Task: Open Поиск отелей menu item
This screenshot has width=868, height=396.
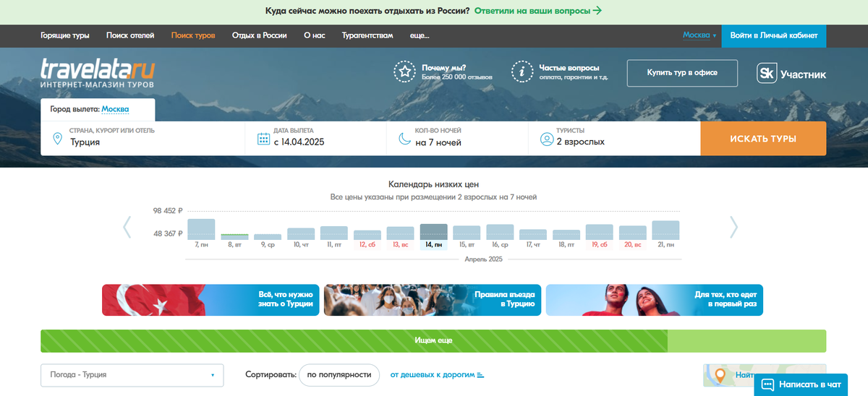Action: [x=130, y=35]
